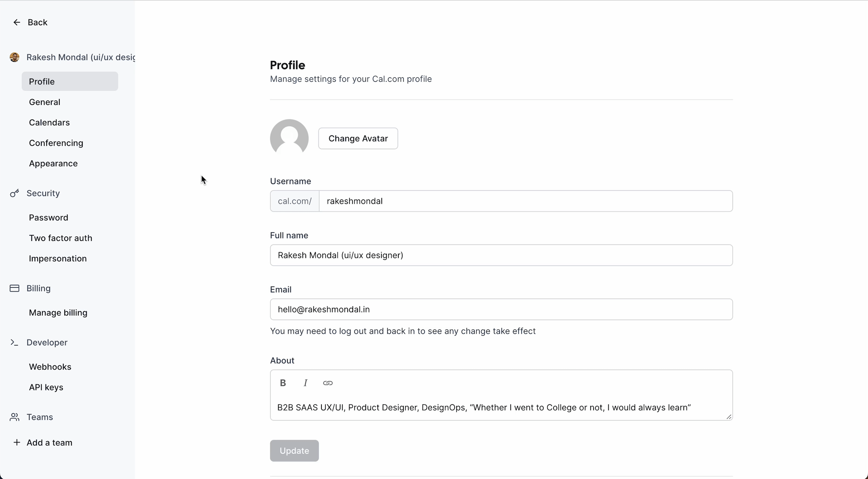
Task: Toggle bold formatting in About editor
Action: click(283, 383)
